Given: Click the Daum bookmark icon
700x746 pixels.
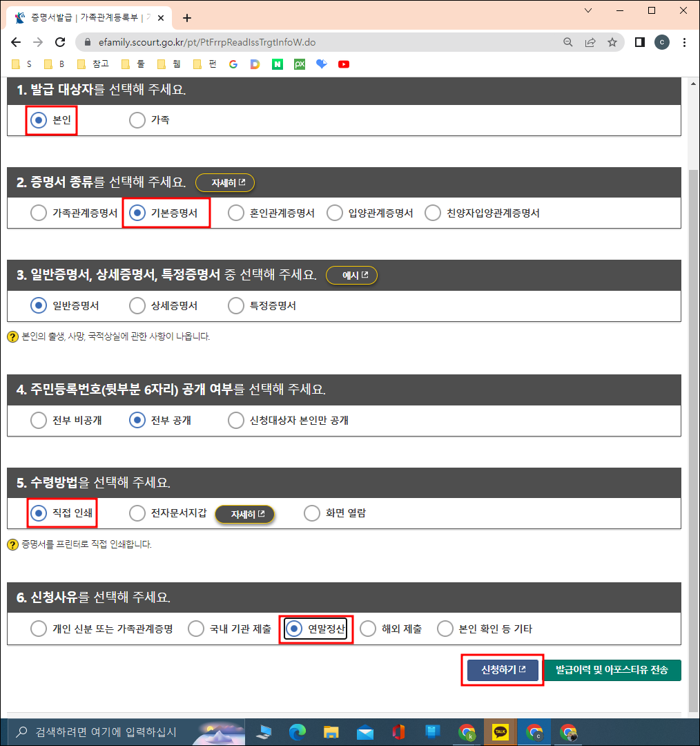Looking at the screenshot, I should [x=255, y=64].
